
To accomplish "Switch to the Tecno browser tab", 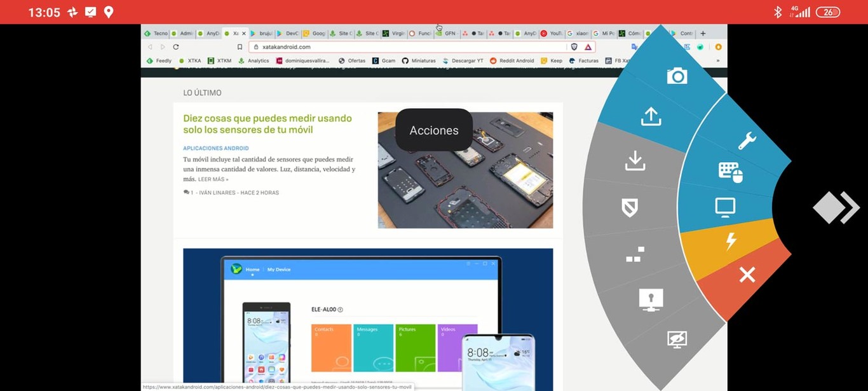I will coord(156,34).
